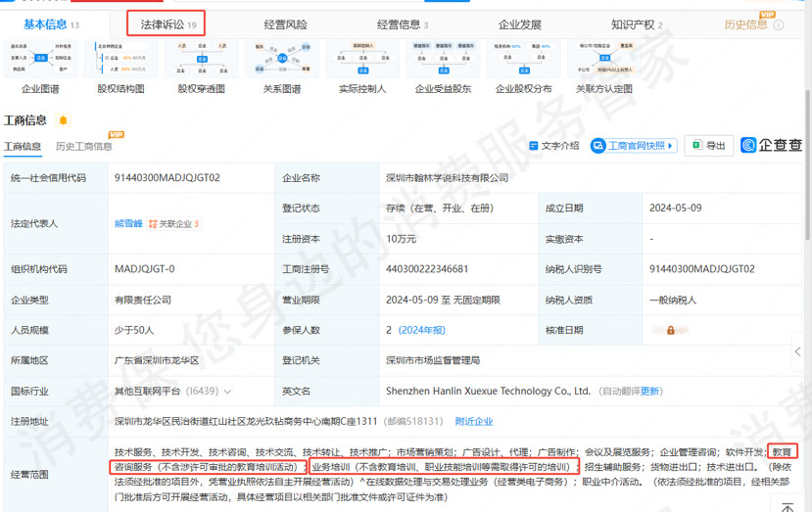This screenshot has width=812, height=512.
Task: Click the 成立日期 value 2024-05-09
Action: [x=675, y=209]
